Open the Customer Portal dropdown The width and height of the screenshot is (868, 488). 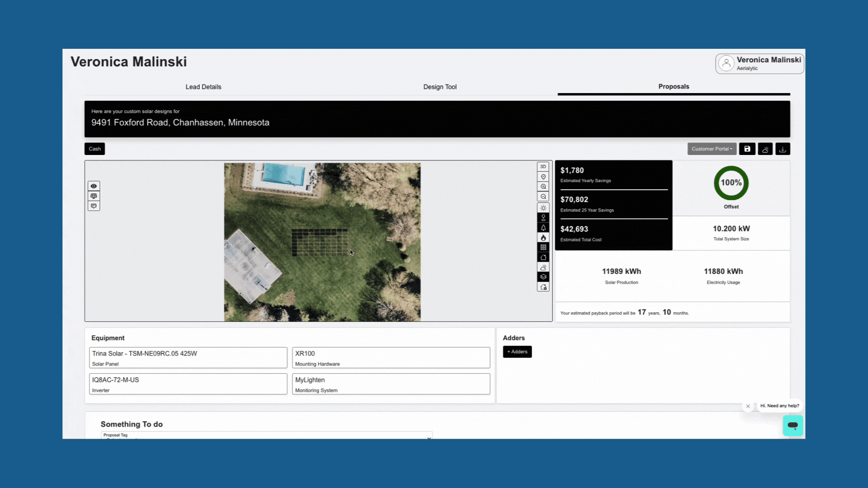point(712,149)
